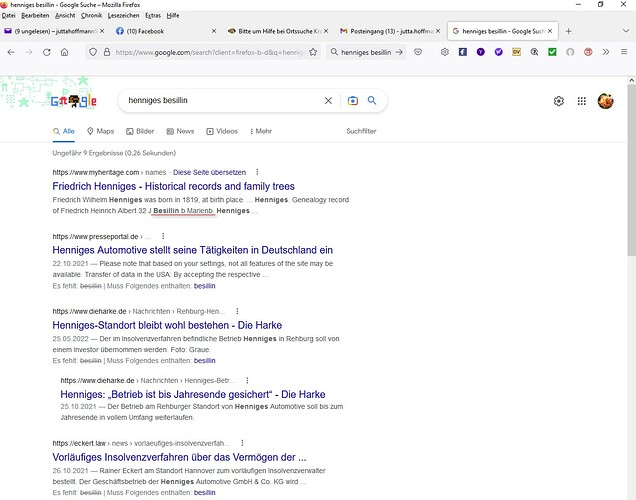The image size is (636, 500).
Task: Open Friedrich Henniges historical records result
Action: click(173, 187)
